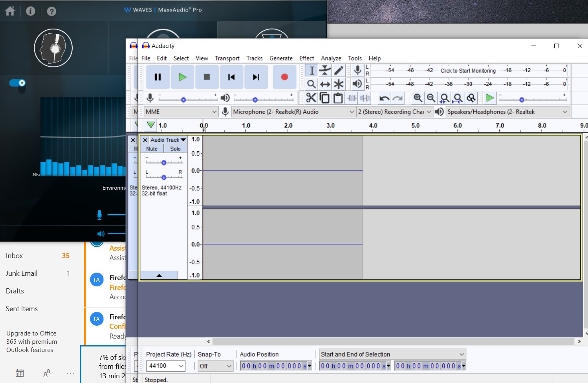This screenshot has width=588, height=383.
Task: Open the File menu in Audacity
Action: (146, 58)
